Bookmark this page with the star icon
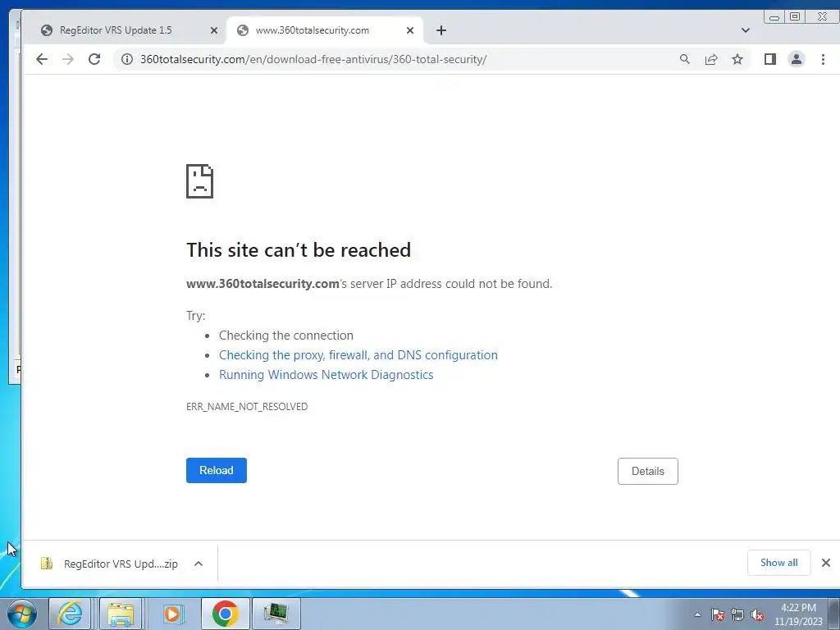This screenshot has height=630, width=840. 737,59
